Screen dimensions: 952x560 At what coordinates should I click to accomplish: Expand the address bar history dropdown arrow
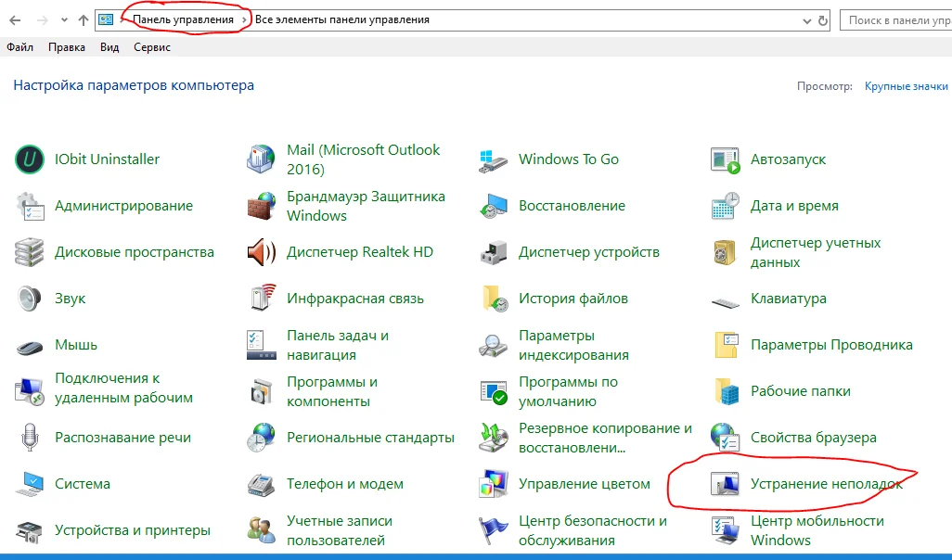(807, 20)
